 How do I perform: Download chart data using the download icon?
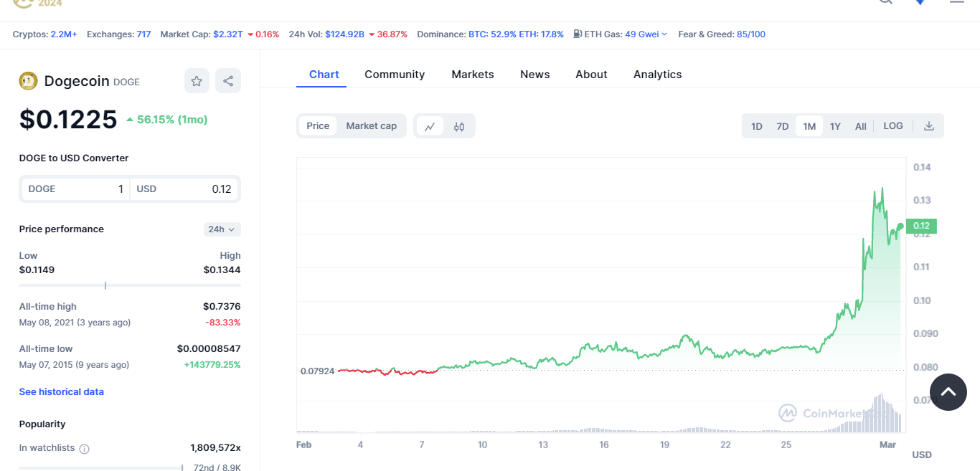[x=929, y=126]
